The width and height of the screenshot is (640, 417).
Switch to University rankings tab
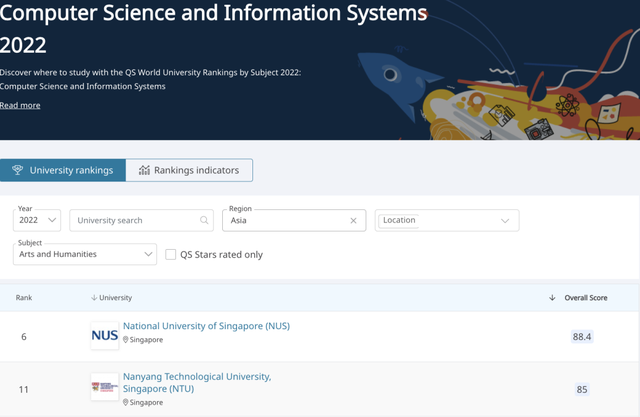tap(63, 170)
